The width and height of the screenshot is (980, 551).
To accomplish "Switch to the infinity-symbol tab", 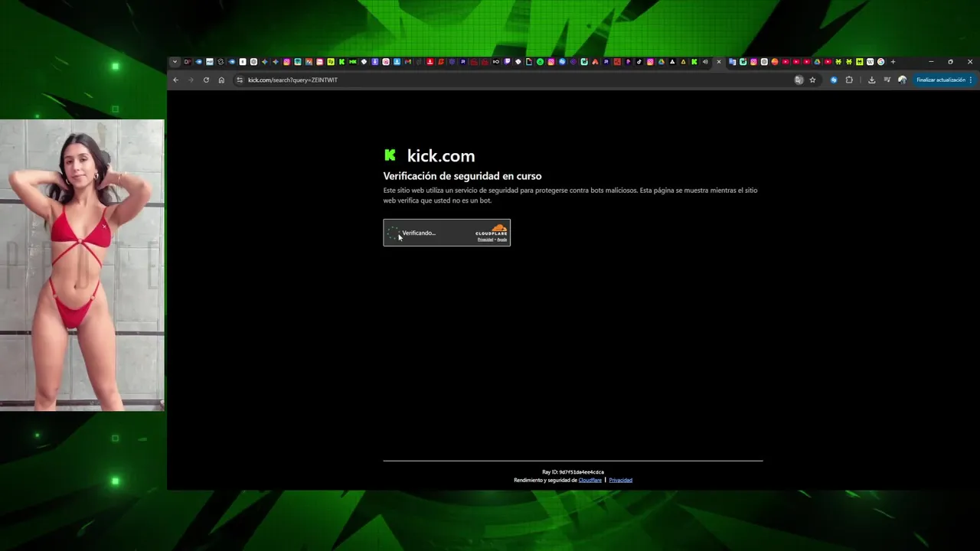I will (x=496, y=62).
